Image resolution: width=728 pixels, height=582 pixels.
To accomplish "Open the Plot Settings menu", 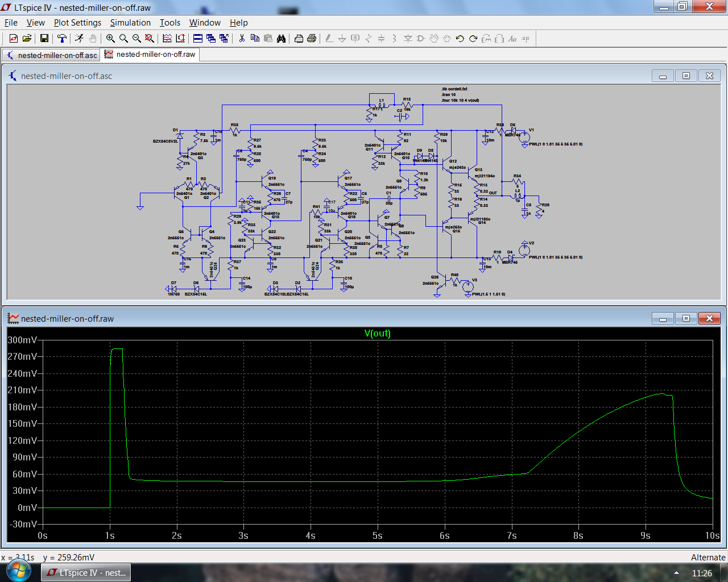I will coord(77,23).
